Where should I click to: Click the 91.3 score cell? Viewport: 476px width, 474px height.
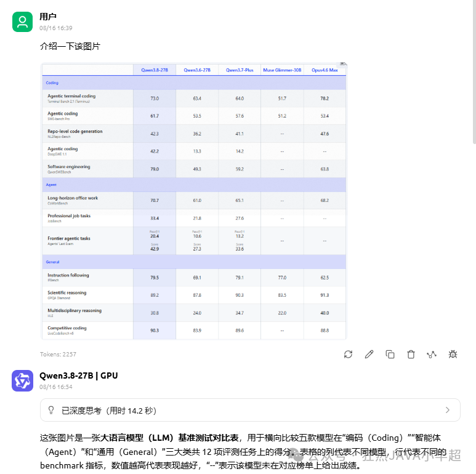click(325, 295)
